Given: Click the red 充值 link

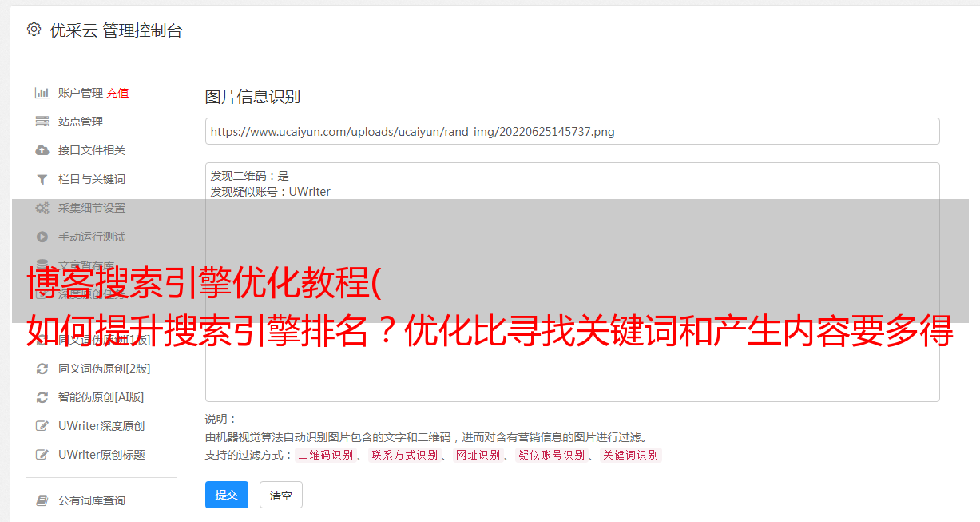Looking at the screenshot, I should click(x=117, y=93).
